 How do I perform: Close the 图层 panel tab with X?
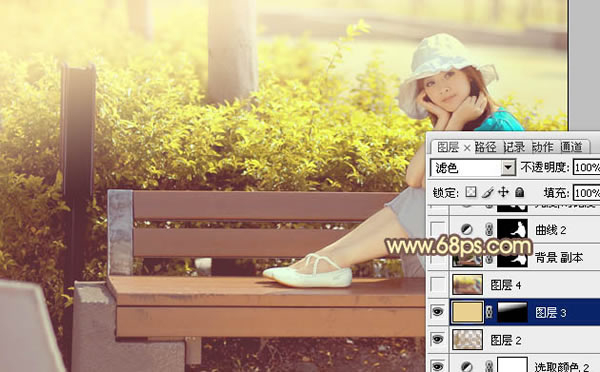[x=467, y=148]
